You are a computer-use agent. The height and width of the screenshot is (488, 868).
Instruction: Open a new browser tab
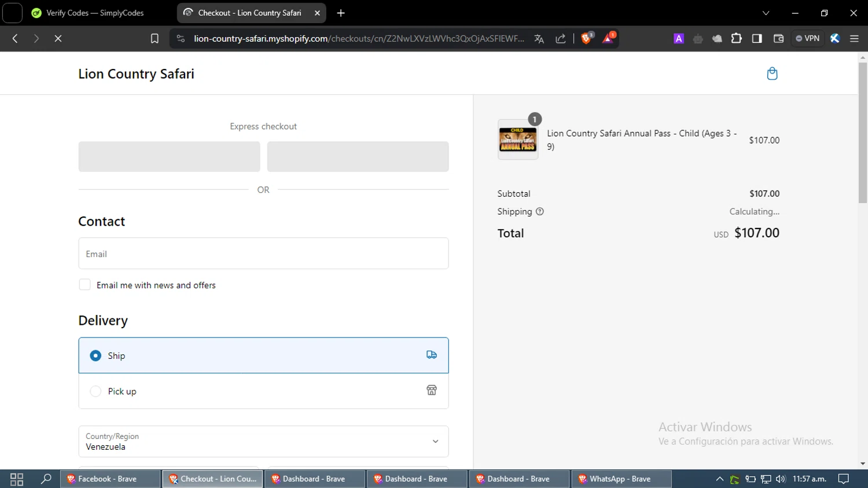(x=341, y=13)
